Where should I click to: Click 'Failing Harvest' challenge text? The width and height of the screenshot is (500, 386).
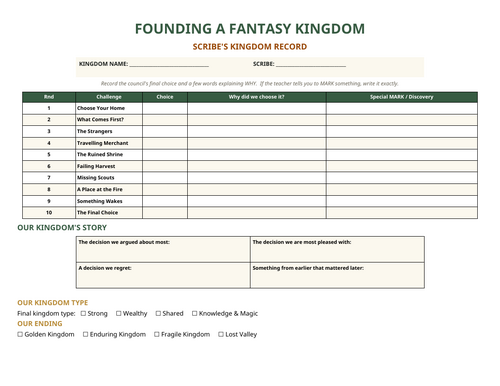pos(96,166)
